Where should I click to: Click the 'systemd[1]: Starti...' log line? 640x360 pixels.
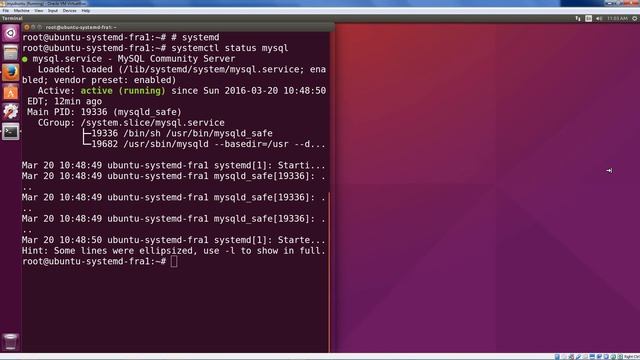173,165
